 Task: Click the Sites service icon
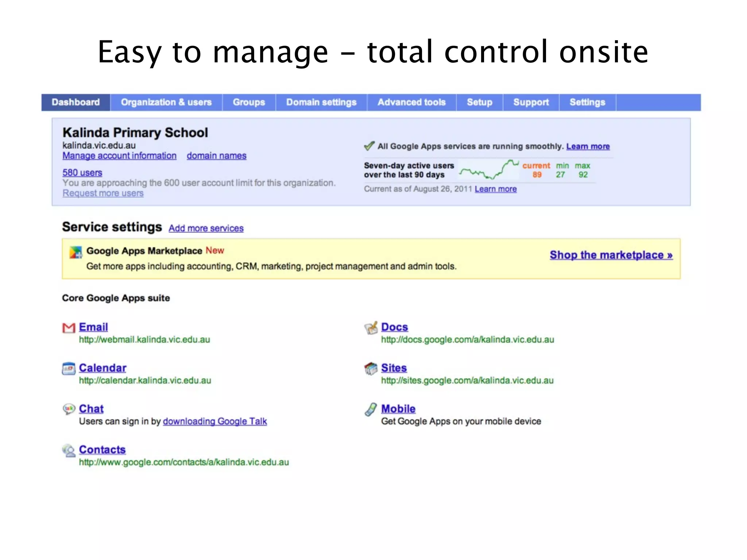click(x=371, y=369)
